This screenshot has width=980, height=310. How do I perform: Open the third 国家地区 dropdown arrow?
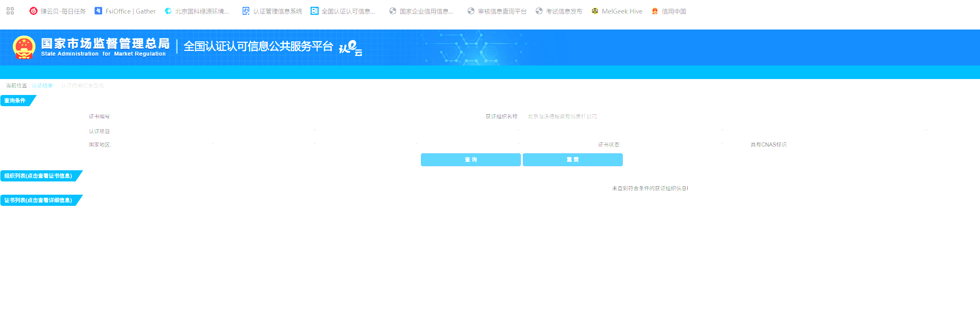click(417, 143)
